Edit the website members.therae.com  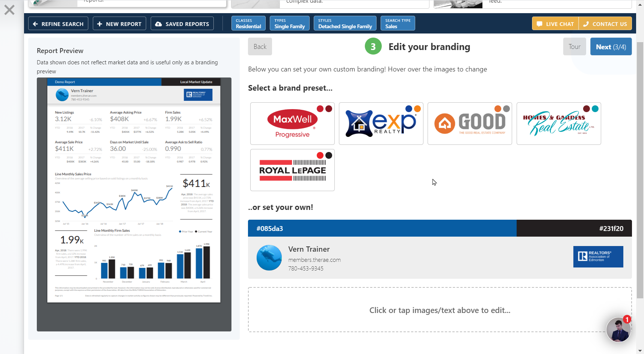coord(314,260)
